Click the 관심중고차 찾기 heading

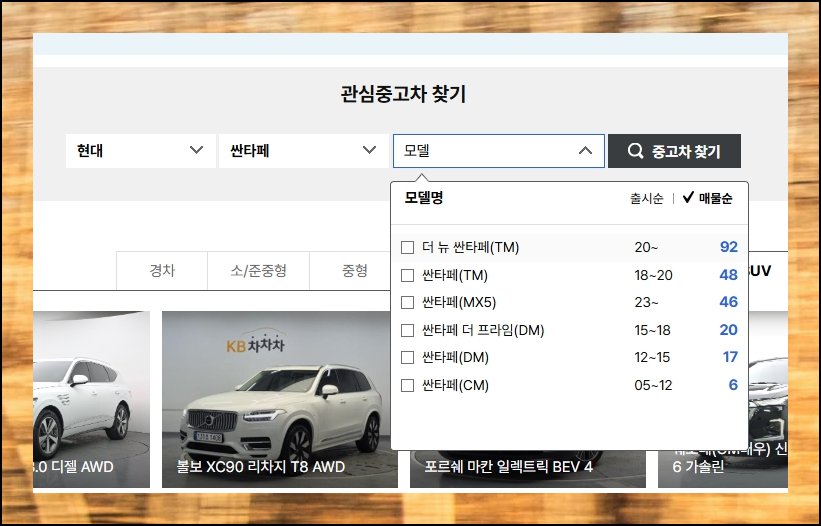pyautogui.click(x=403, y=94)
